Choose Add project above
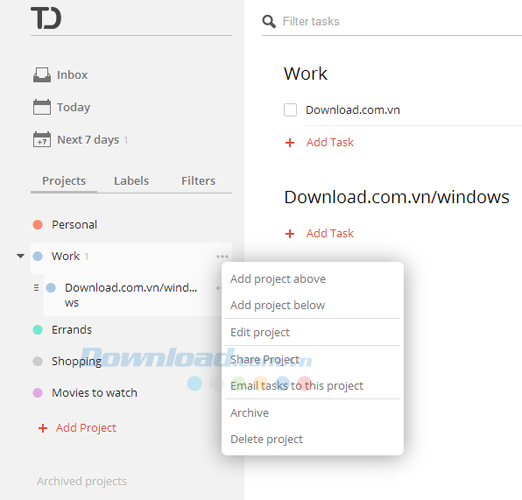 pyautogui.click(x=278, y=279)
